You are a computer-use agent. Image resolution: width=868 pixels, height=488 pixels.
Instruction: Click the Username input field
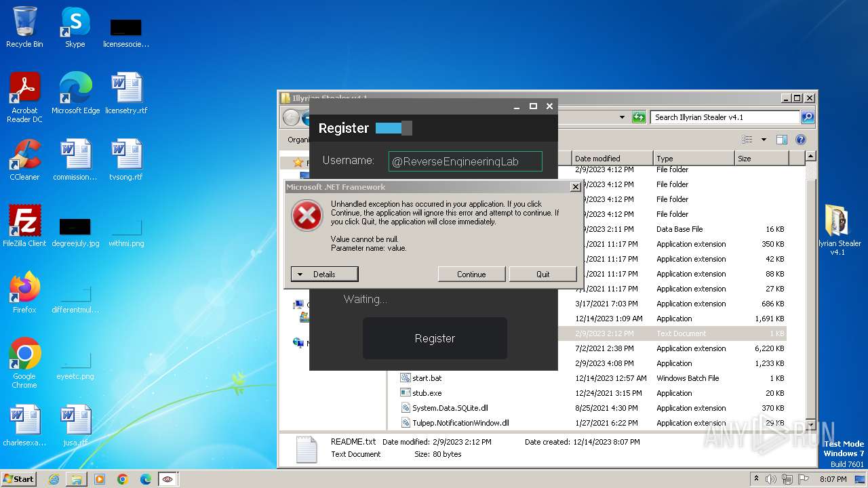[465, 161]
